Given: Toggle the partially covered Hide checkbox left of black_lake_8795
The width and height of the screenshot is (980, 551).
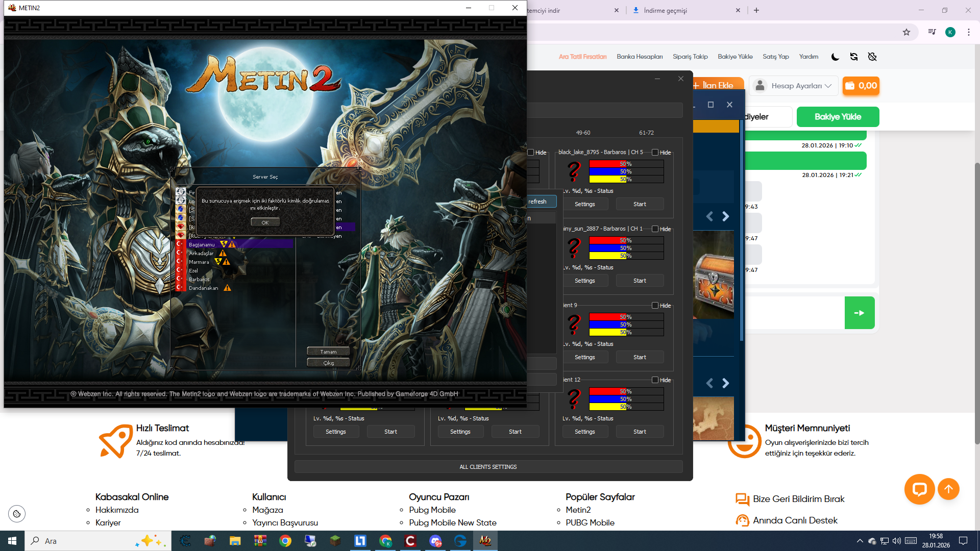Looking at the screenshot, I should click(x=531, y=153).
